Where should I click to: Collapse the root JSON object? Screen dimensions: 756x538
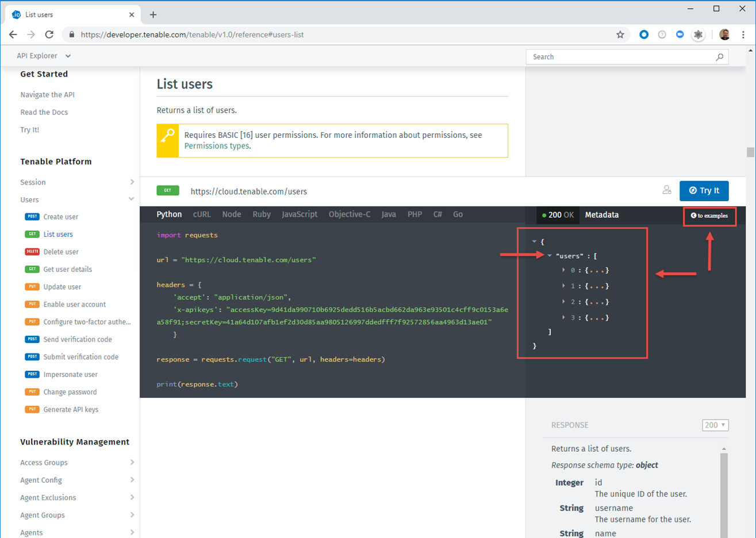[x=534, y=242]
